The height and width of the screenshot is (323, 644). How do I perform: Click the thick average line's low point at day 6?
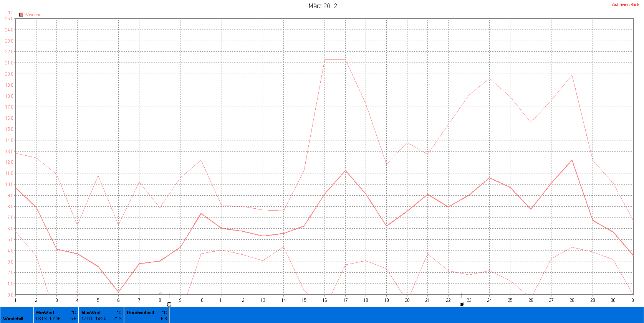[118, 292]
